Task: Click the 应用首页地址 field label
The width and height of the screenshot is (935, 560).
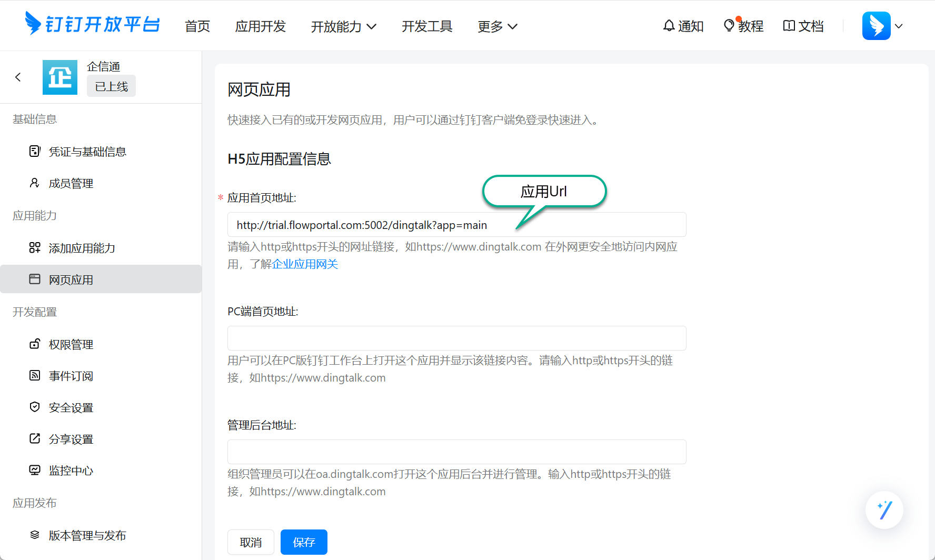Action: tap(262, 198)
